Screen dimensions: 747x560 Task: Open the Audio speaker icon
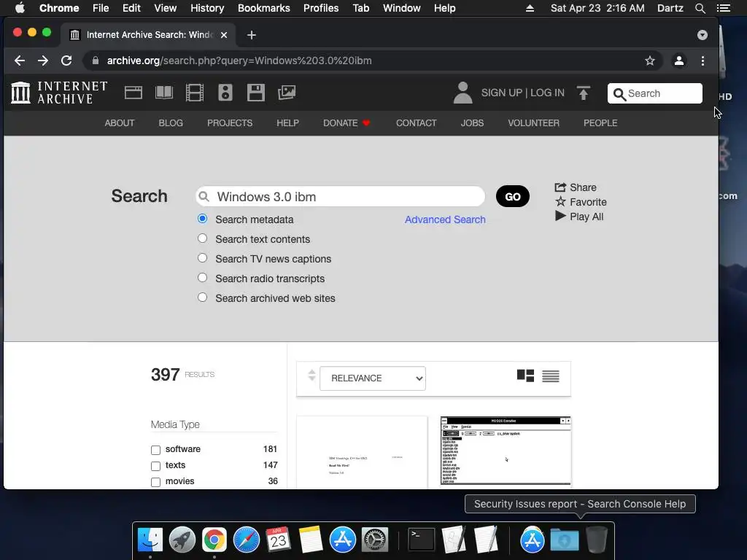click(225, 93)
